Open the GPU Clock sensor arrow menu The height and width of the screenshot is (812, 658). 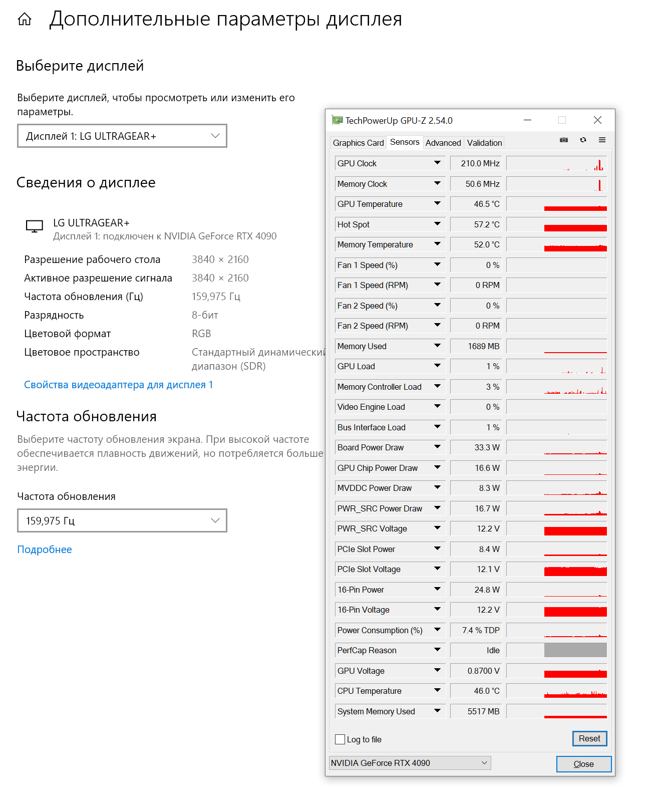437,163
